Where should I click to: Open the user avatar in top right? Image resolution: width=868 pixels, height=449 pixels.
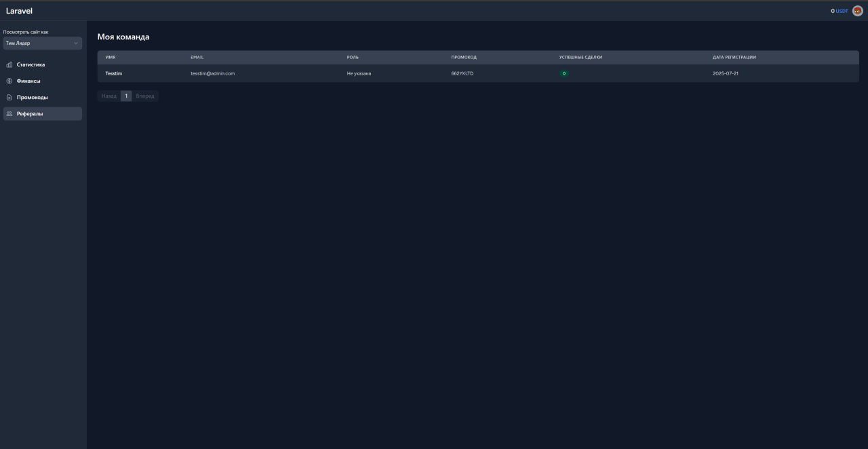pos(858,11)
